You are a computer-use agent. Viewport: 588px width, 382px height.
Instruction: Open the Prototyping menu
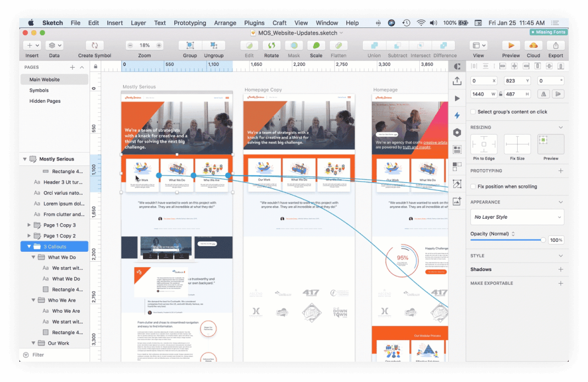(x=190, y=23)
